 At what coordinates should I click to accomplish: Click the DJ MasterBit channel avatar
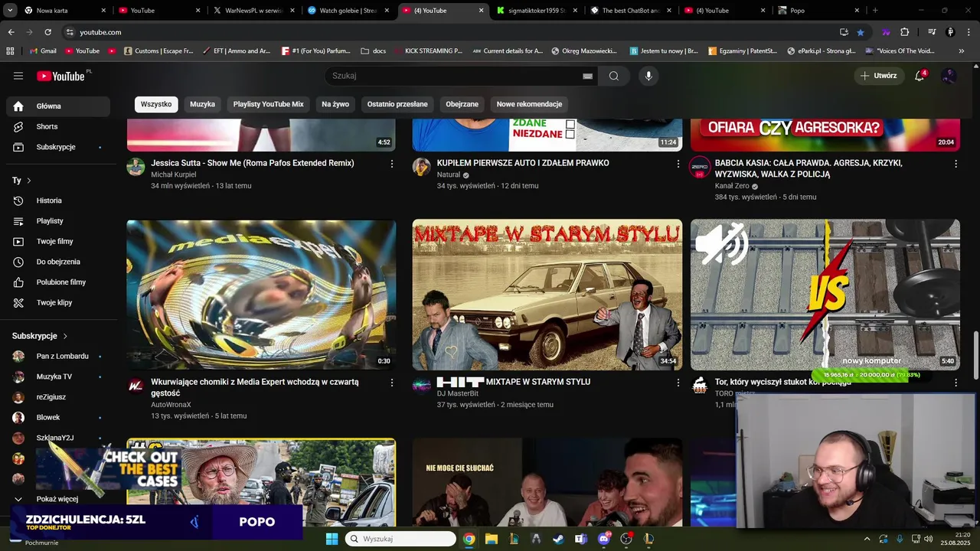pos(422,386)
